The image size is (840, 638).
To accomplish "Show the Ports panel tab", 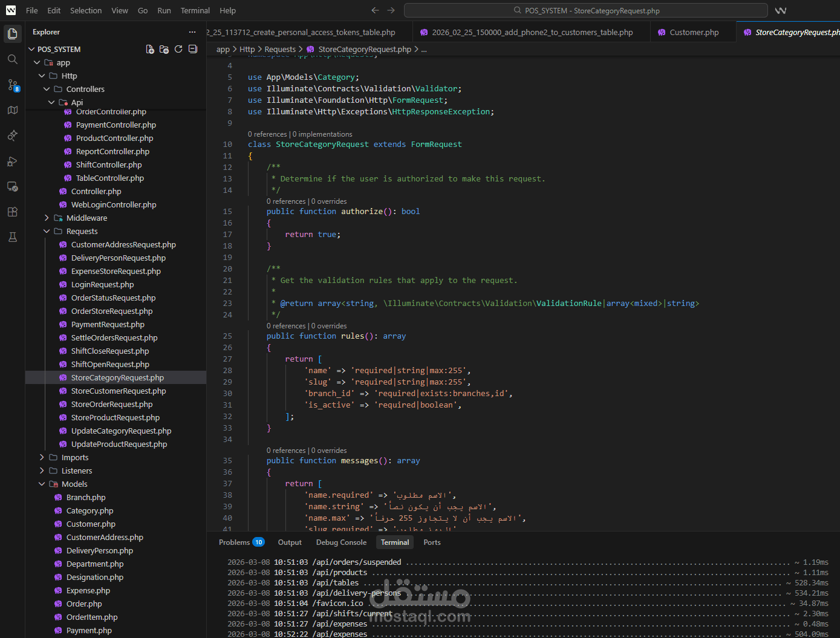I will 432,542.
